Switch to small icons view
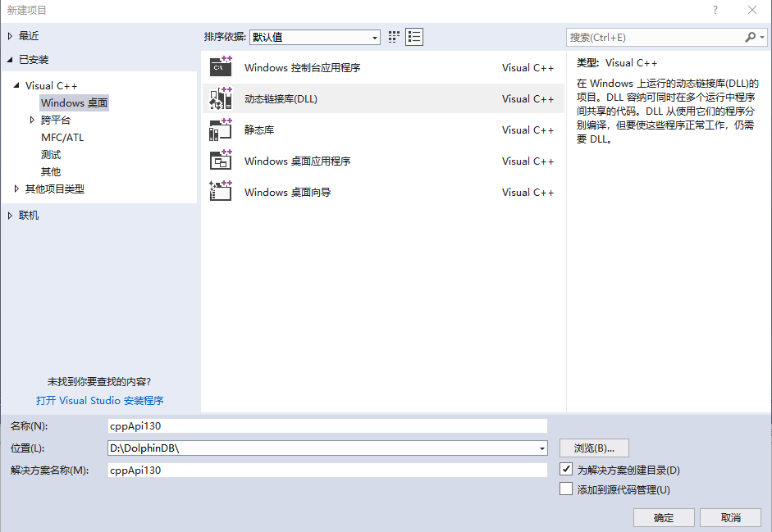The width and height of the screenshot is (772, 532). pyautogui.click(x=392, y=36)
